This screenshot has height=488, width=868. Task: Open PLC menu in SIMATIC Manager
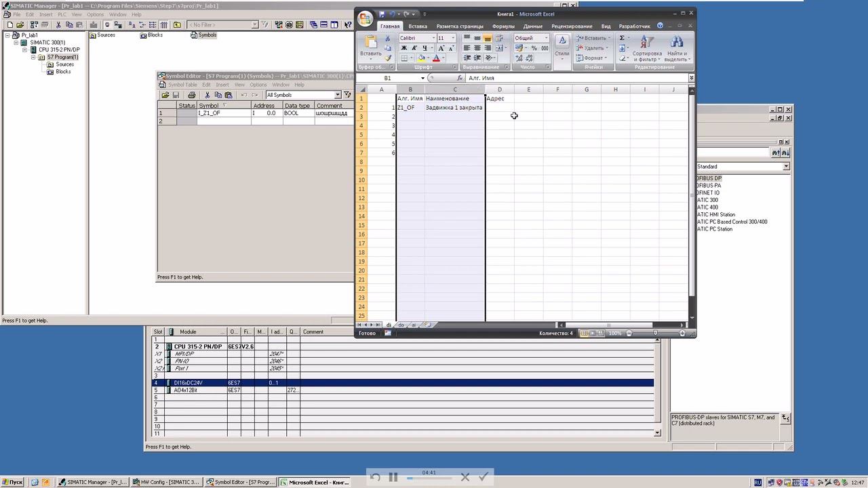[x=62, y=14]
